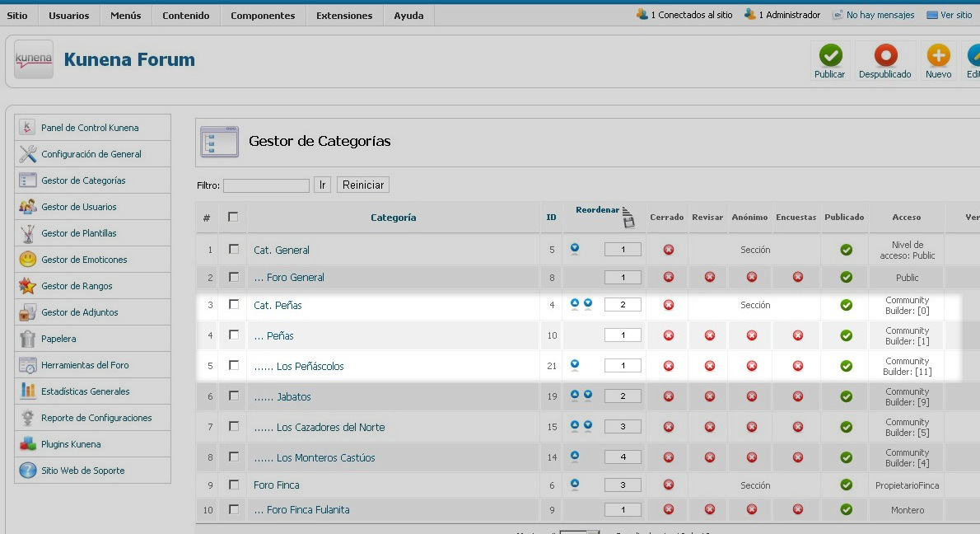Click the Reporte de Configuraciones icon
The image size is (980, 534).
click(x=27, y=417)
